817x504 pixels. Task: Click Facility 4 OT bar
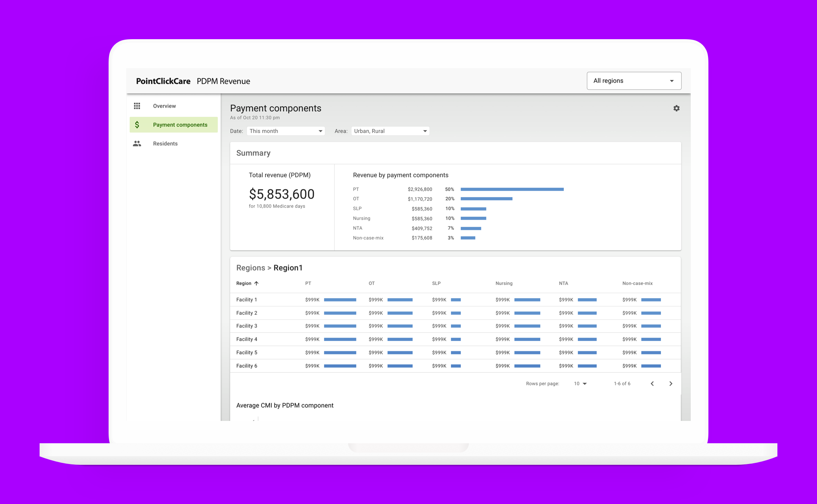click(x=400, y=339)
